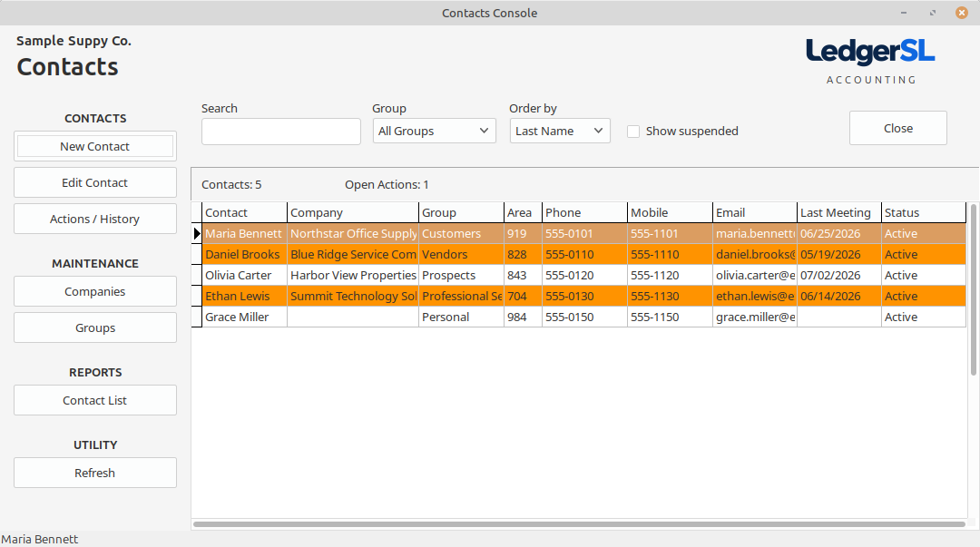Open the Group dropdown showing All Groups

click(435, 131)
